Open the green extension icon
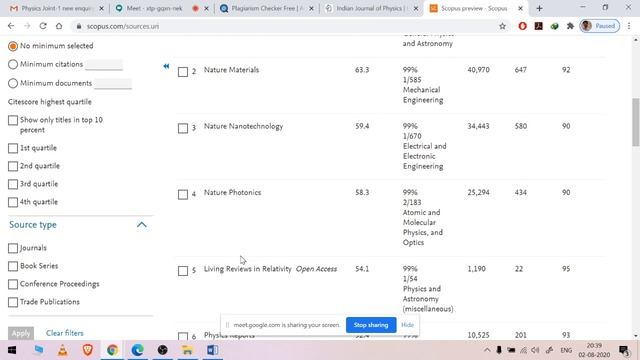Screen dimensions: 640x360 (x=554, y=26)
